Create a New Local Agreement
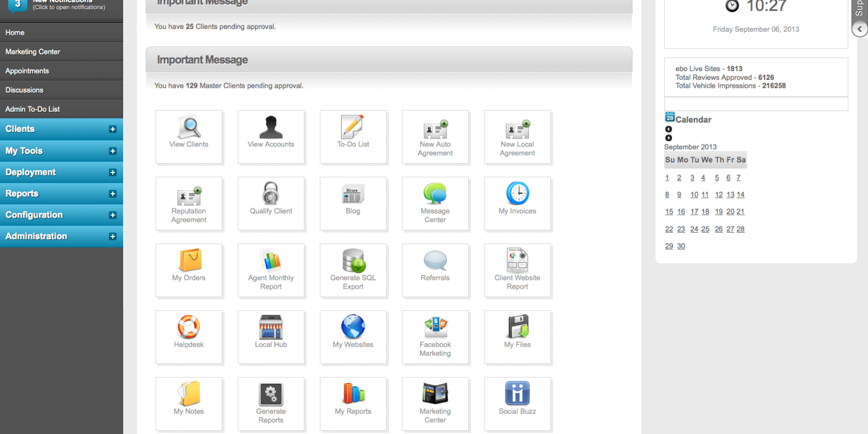This screenshot has height=434, width=868. point(517,137)
